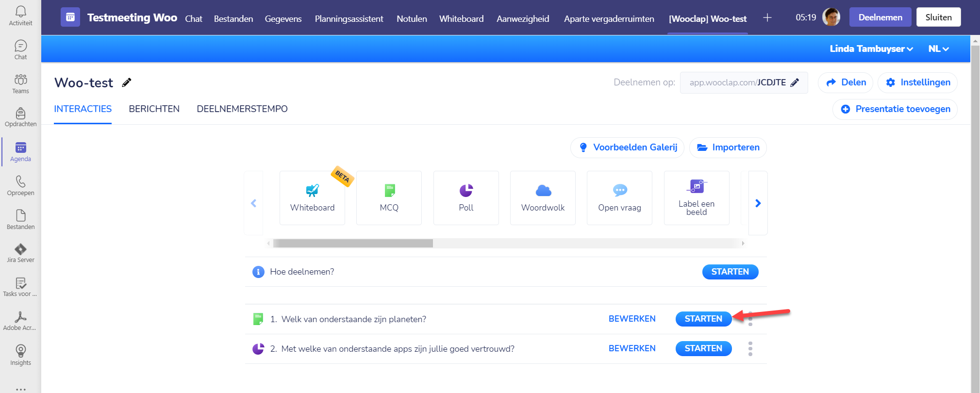
Task: Add a Whiteboard interaction
Action: (312, 198)
